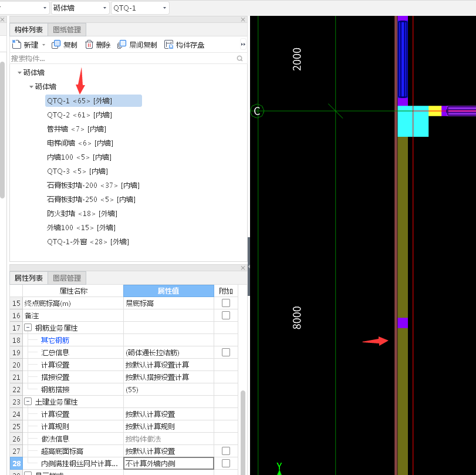Click the search magnifier icon
Viewport: 476px width, 475px height.
[x=239, y=58]
